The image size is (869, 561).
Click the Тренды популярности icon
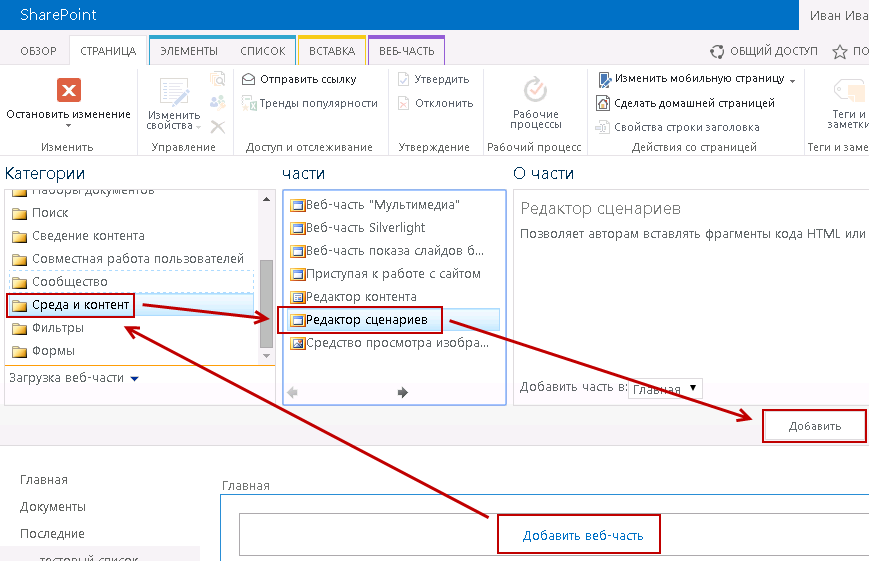[x=249, y=103]
